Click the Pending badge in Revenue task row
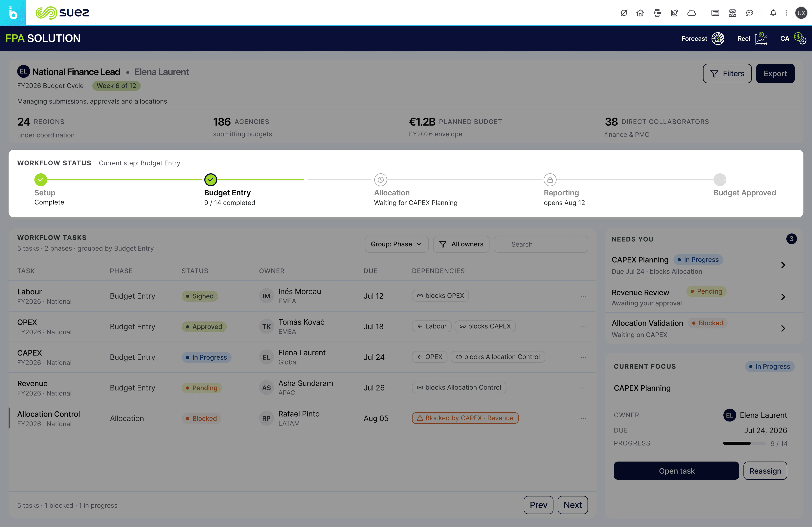 pos(202,388)
